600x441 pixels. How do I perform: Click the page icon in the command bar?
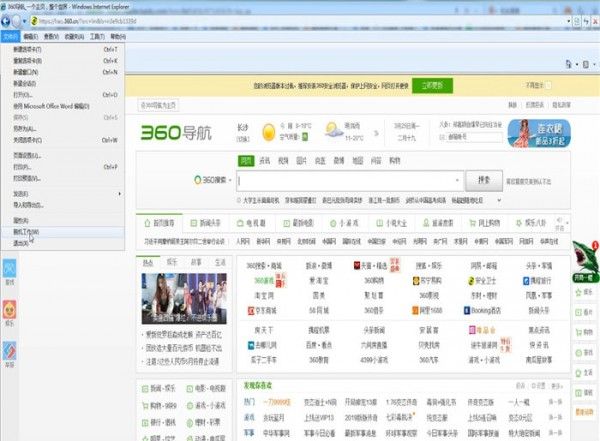[x=569, y=64]
